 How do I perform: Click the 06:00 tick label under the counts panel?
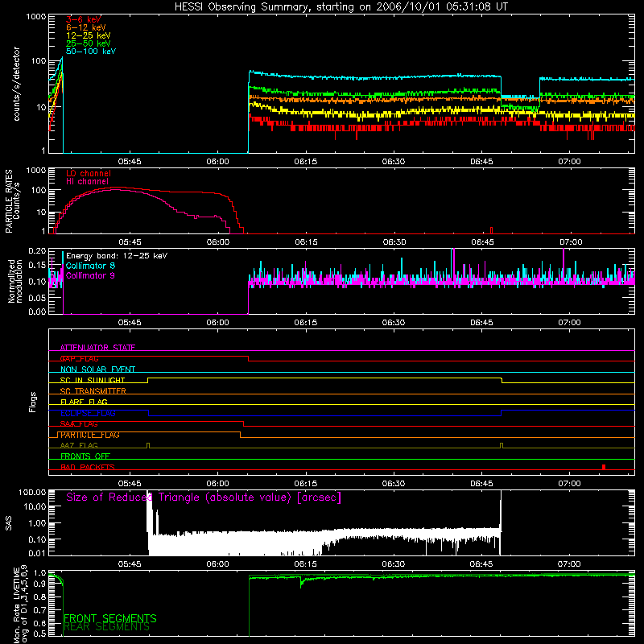[217, 162]
